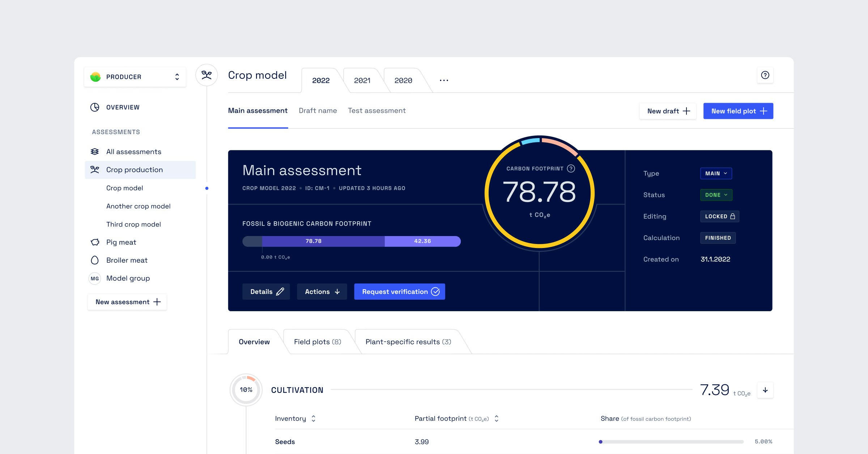
Task: Click the New draft button
Action: (668, 111)
